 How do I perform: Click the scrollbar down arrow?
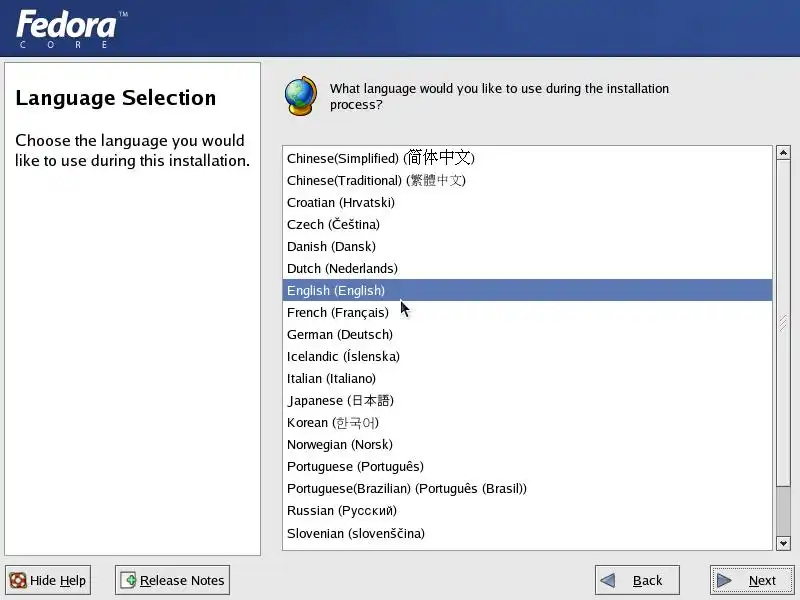[783, 543]
